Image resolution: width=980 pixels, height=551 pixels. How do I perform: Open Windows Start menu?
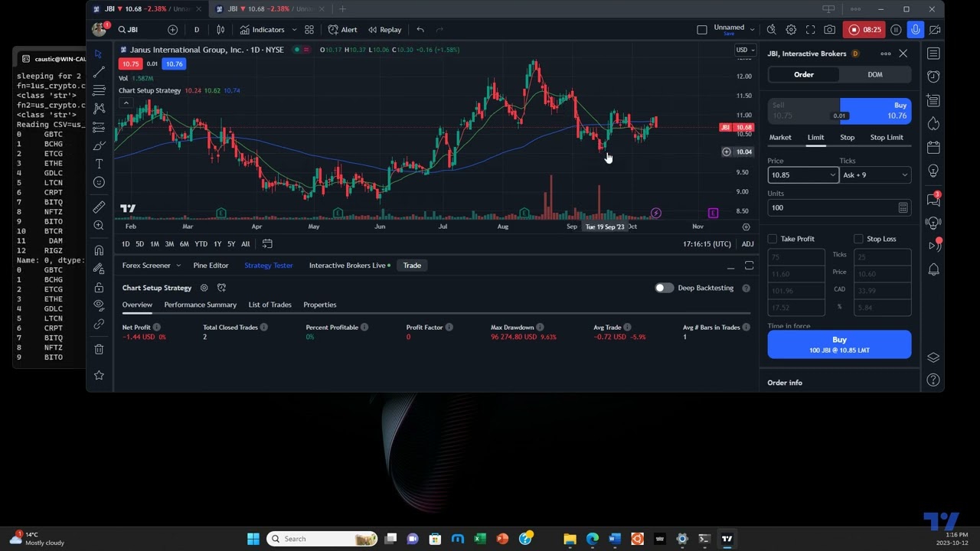click(253, 539)
